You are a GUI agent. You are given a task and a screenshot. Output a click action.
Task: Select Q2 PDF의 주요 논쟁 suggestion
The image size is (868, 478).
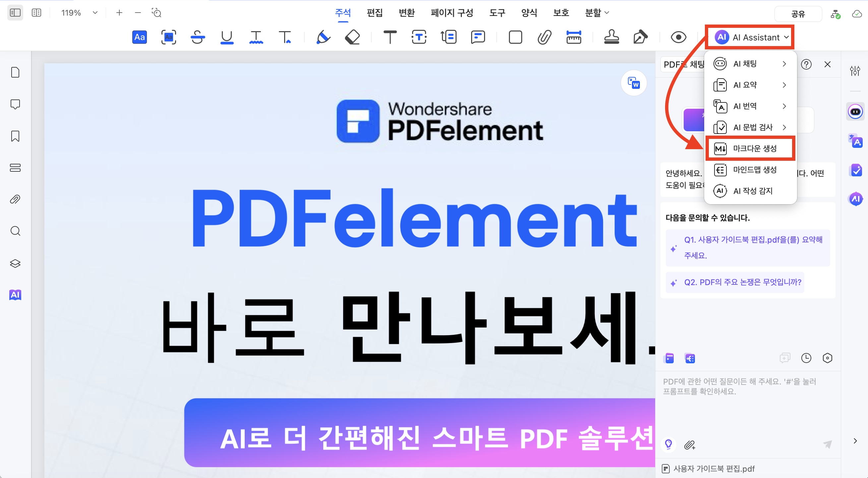click(735, 282)
